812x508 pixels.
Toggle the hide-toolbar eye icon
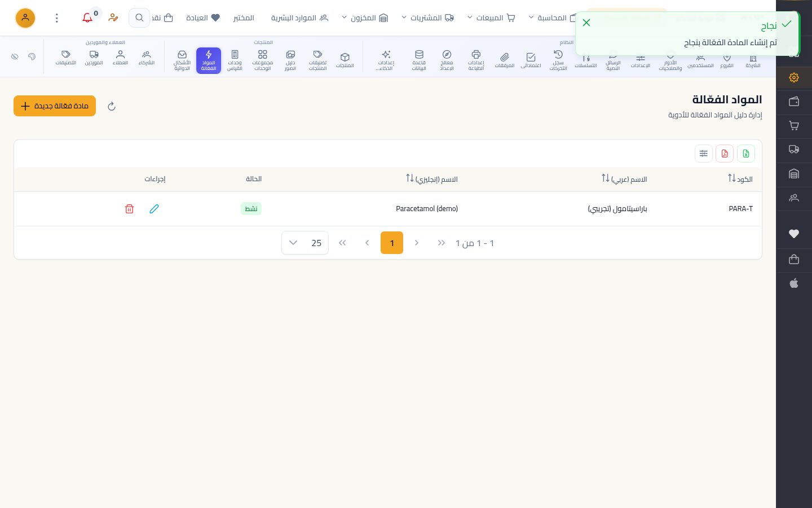(15, 56)
